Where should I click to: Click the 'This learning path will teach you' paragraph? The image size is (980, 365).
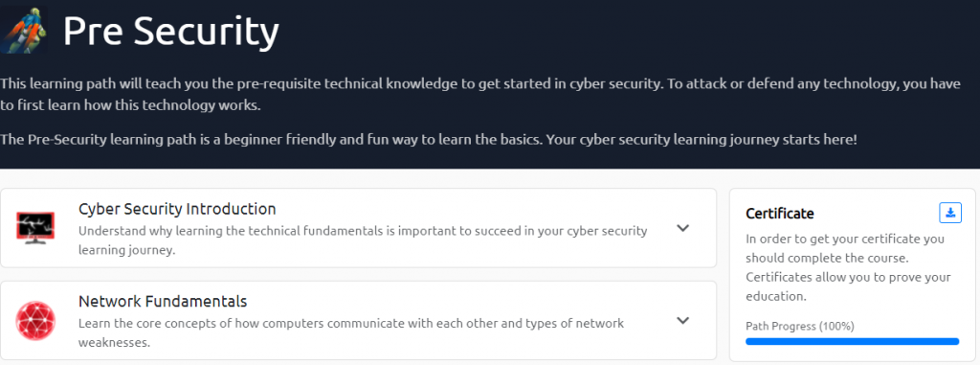click(x=480, y=95)
